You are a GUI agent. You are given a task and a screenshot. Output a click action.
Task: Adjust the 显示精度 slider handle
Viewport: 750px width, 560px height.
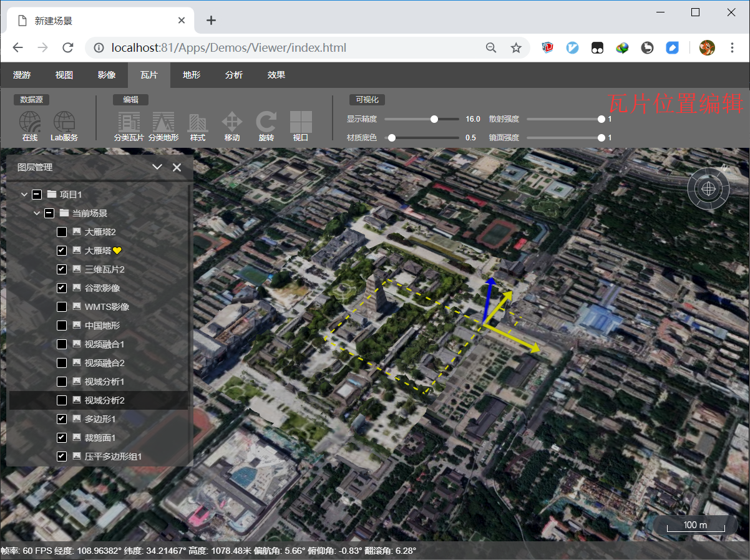coord(434,119)
